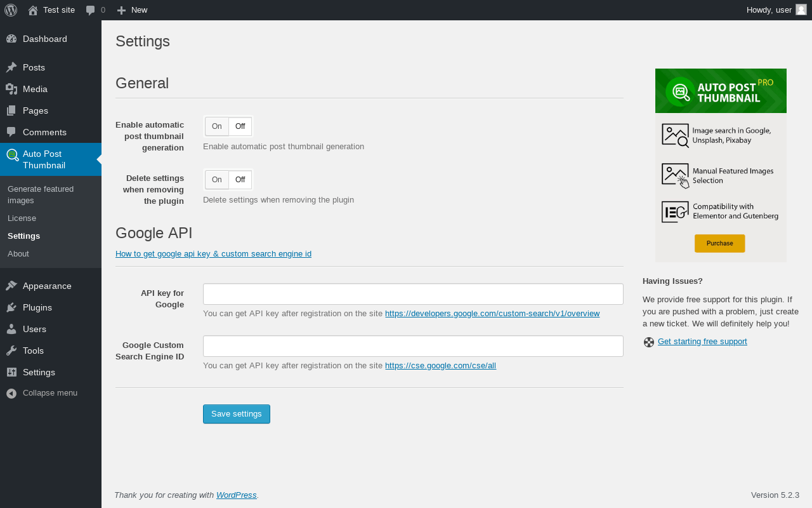The width and height of the screenshot is (812, 508).
Task: Click the Tools wrench icon
Action: pyautogui.click(x=11, y=351)
